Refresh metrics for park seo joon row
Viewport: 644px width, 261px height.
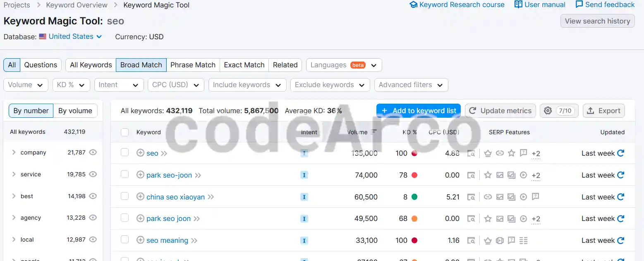click(x=620, y=218)
